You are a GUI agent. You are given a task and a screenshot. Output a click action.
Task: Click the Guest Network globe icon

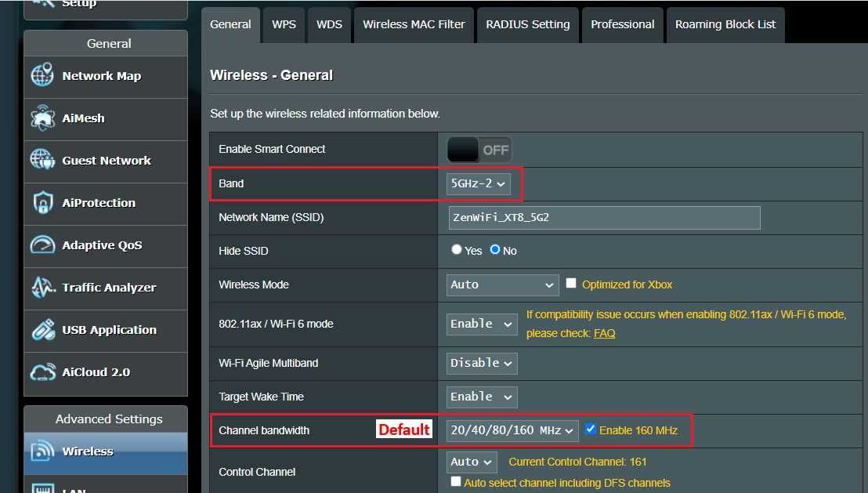(x=42, y=160)
